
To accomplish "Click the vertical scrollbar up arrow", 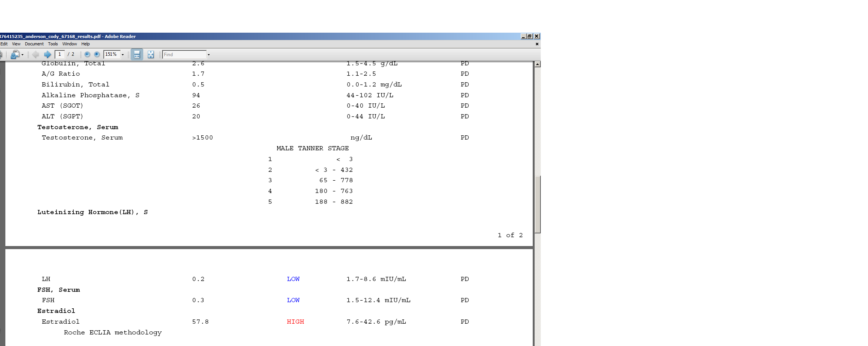I will [x=537, y=64].
